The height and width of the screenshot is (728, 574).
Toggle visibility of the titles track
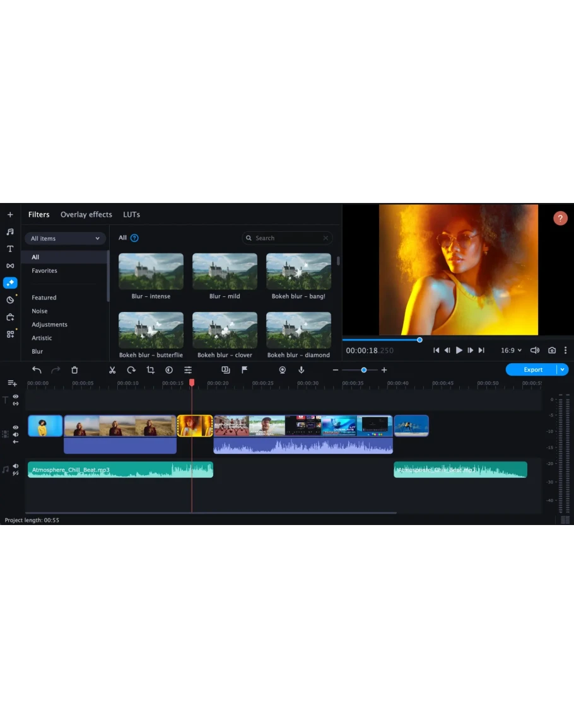click(x=16, y=396)
